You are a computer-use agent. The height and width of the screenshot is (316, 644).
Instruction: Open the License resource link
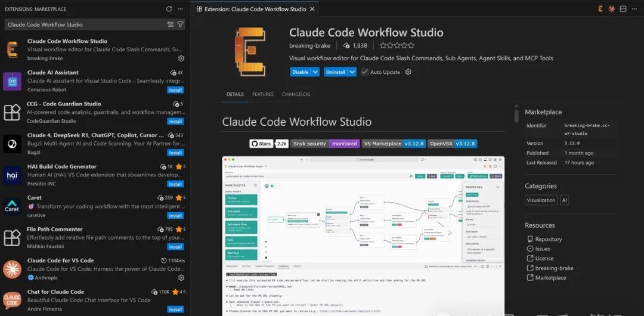coord(544,259)
